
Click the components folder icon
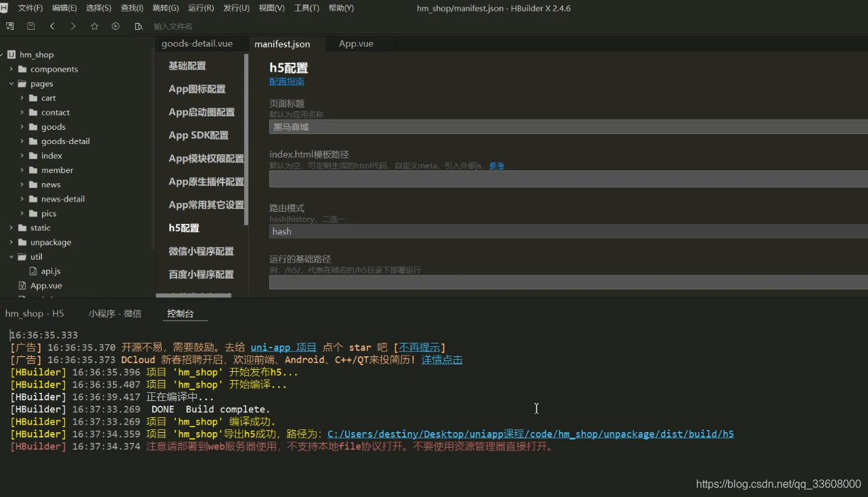pos(22,69)
